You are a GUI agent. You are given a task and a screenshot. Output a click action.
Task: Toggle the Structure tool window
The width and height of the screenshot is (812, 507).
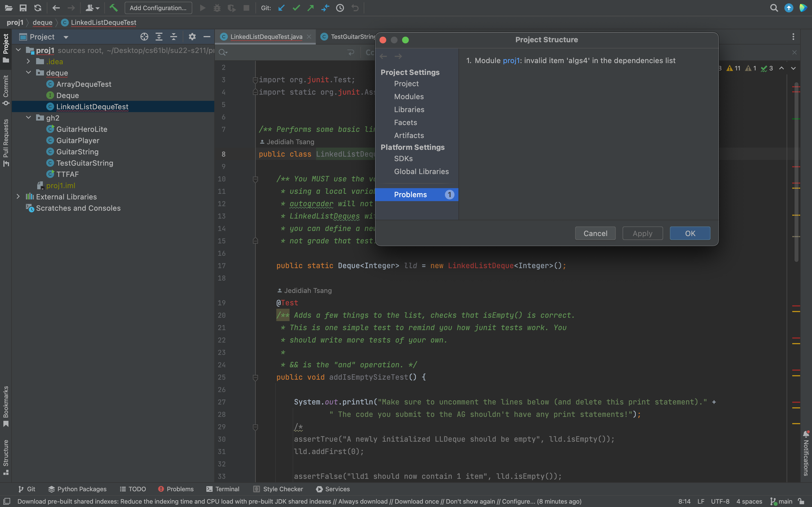pos(6,457)
